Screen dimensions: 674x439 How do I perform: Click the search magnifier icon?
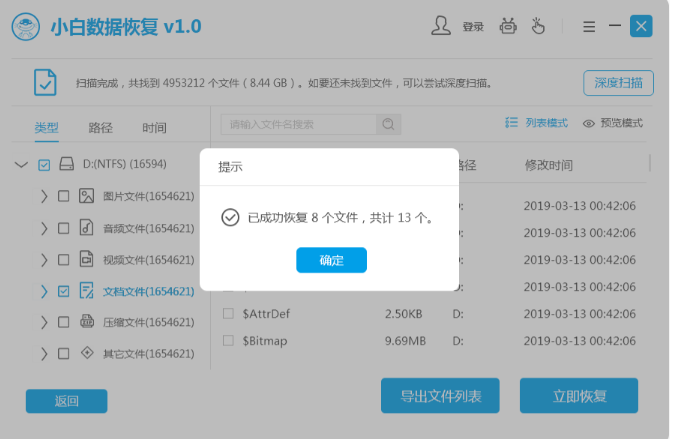[388, 124]
